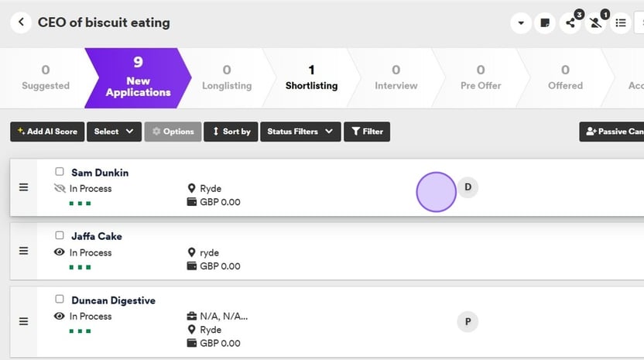The image size is (644, 360).
Task: Switch to the Shortlisting stage tab
Action: click(x=311, y=78)
